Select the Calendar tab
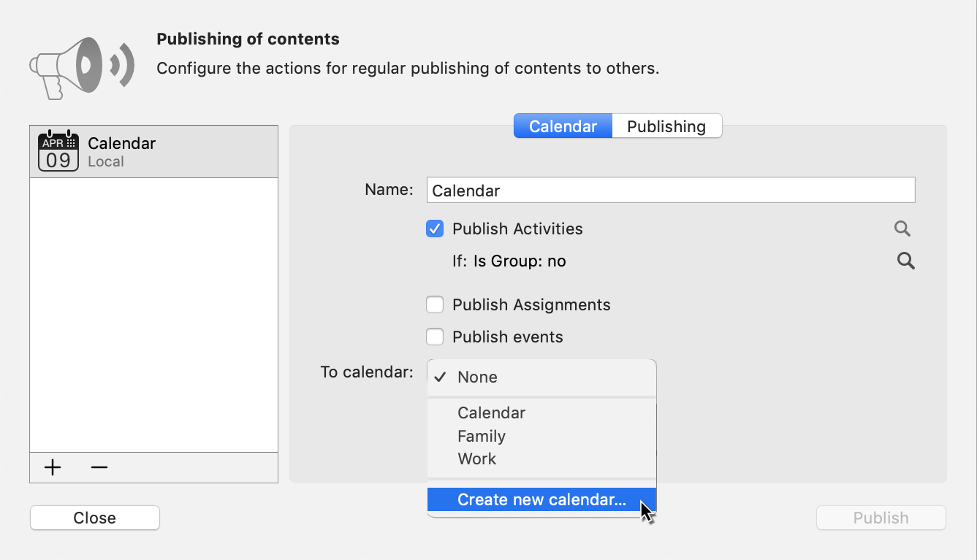Screen dimensions: 977x560 [x=563, y=126]
